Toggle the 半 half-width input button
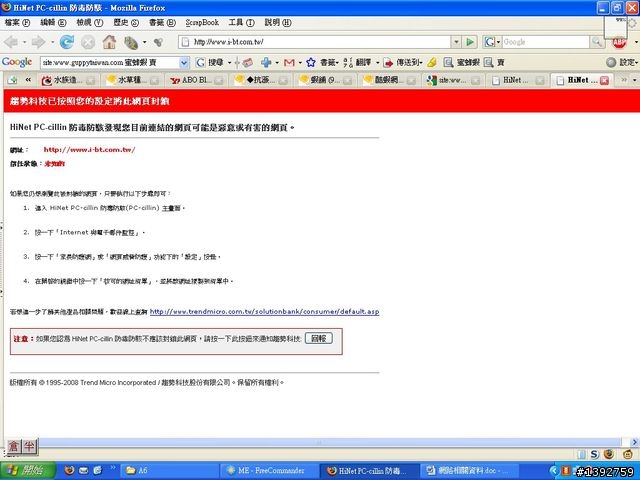This screenshot has height=480, width=640. [29, 446]
